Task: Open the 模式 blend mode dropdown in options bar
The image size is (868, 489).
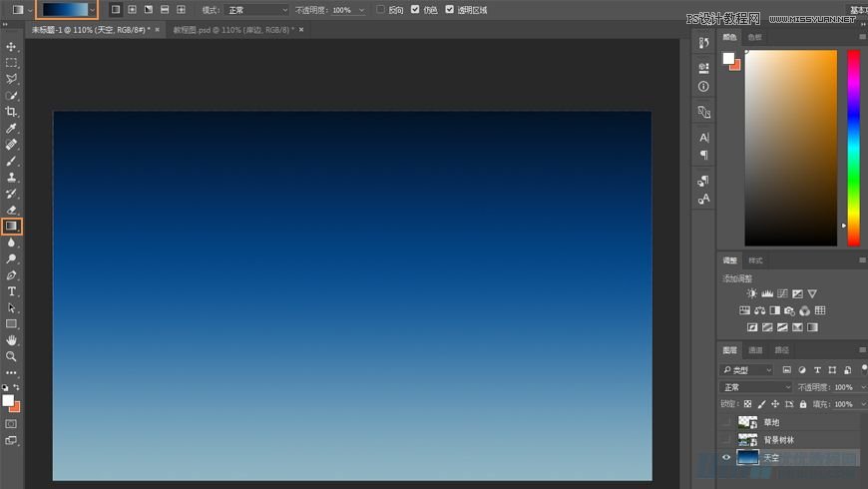Action: tap(255, 10)
